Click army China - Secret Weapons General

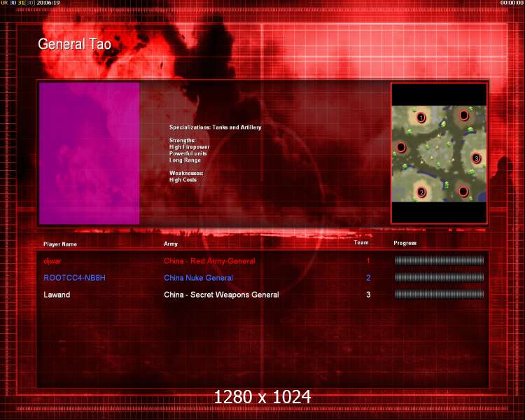[x=221, y=295]
